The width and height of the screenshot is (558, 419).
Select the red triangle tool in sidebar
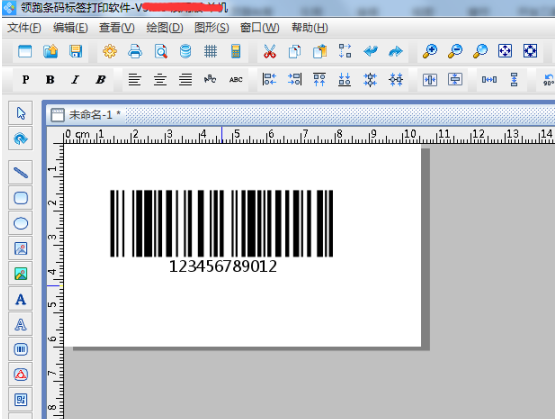point(21,375)
